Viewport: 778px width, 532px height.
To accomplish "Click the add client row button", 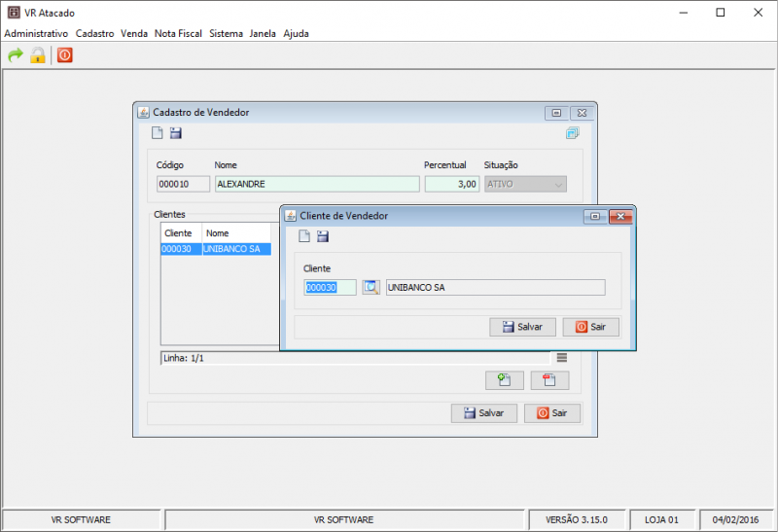I will (x=504, y=380).
